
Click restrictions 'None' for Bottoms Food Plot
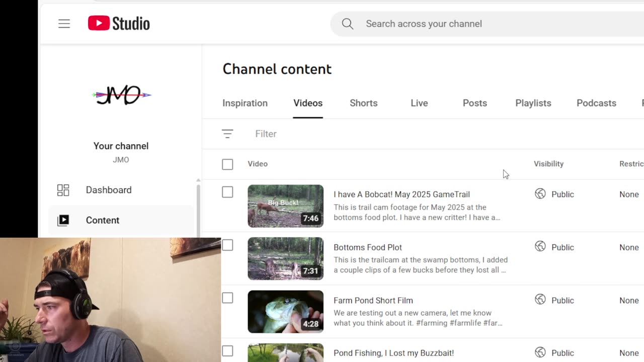pyautogui.click(x=629, y=247)
